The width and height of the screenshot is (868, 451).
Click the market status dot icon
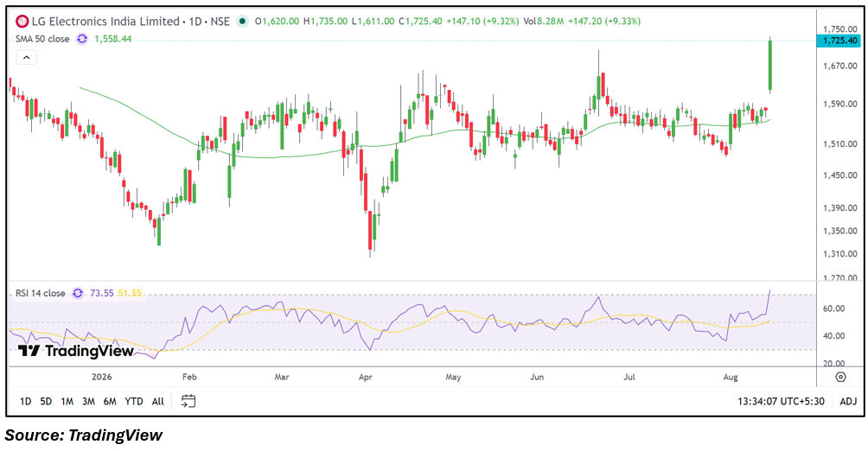(x=242, y=22)
